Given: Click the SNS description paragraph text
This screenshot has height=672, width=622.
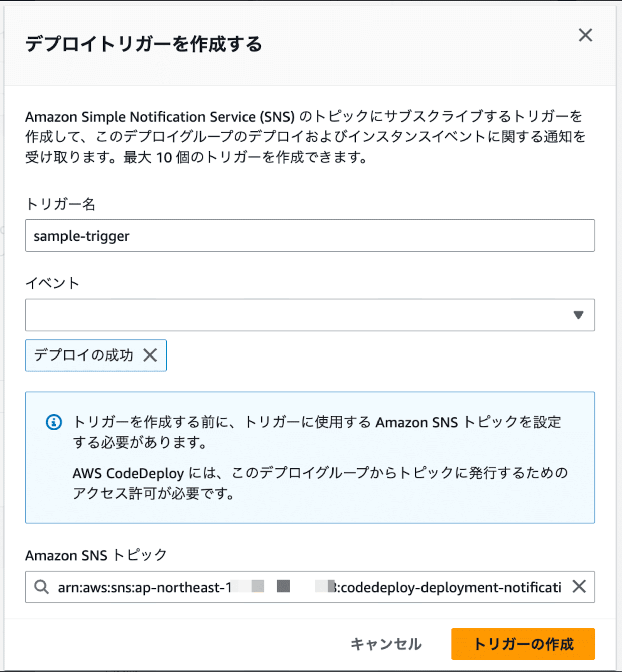Looking at the screenshot, I should 306,137.
